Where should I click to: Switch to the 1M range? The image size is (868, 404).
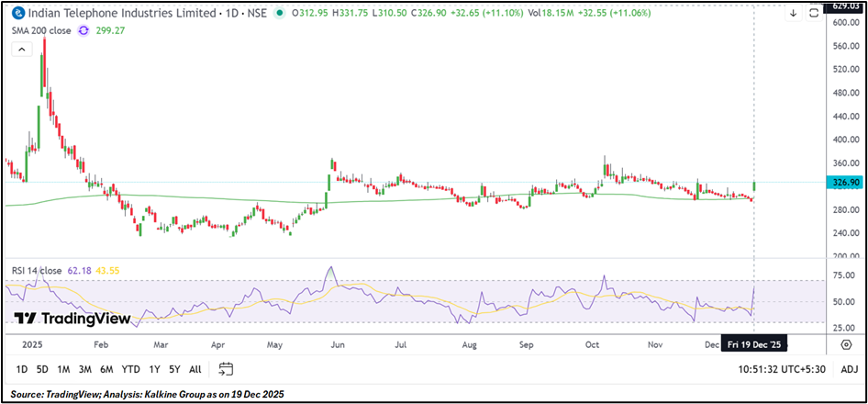pos(64,369)
